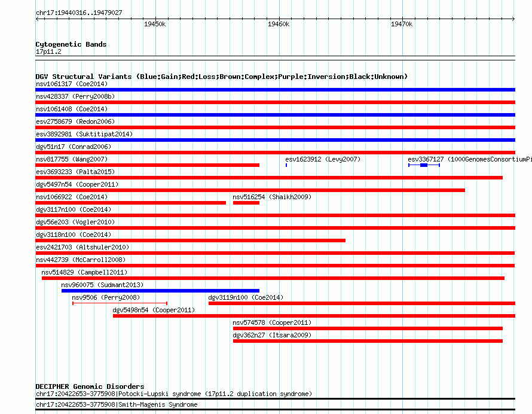Select the dgv51n17 (Conrad2006) label
This screenshot has width=532, height=414.
click(x=74, y=147)
